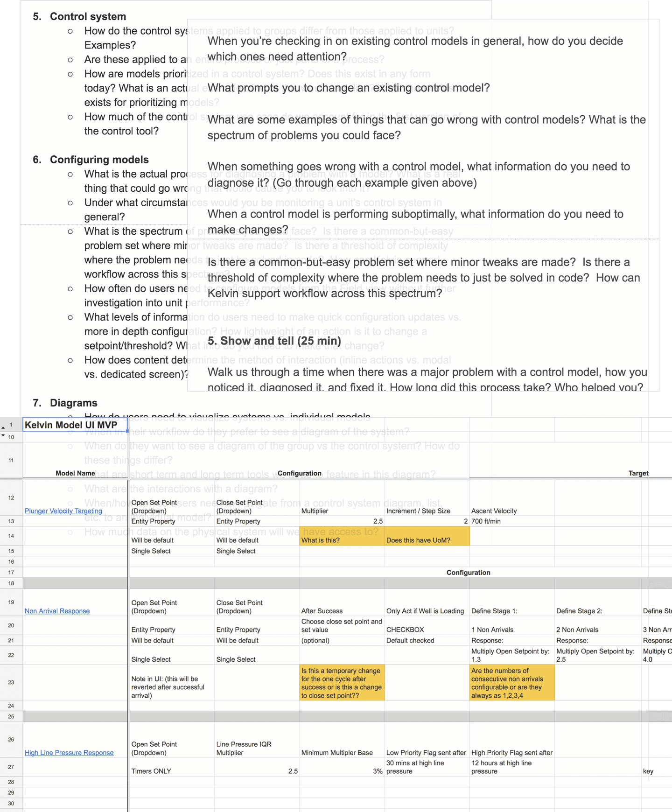
Task: Open the Plunger Velocity Targeting link
Action: tap(63, 511)
